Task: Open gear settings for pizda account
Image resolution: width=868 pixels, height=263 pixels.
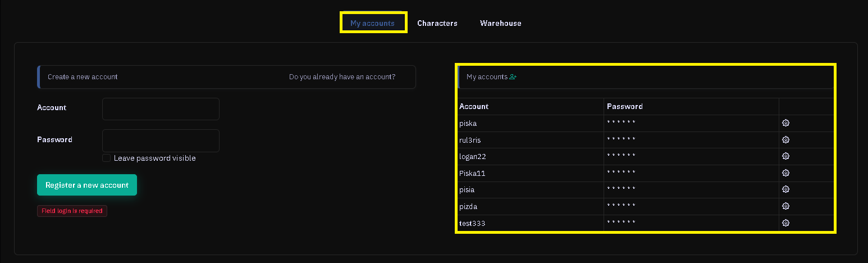Action: (785, 206)
